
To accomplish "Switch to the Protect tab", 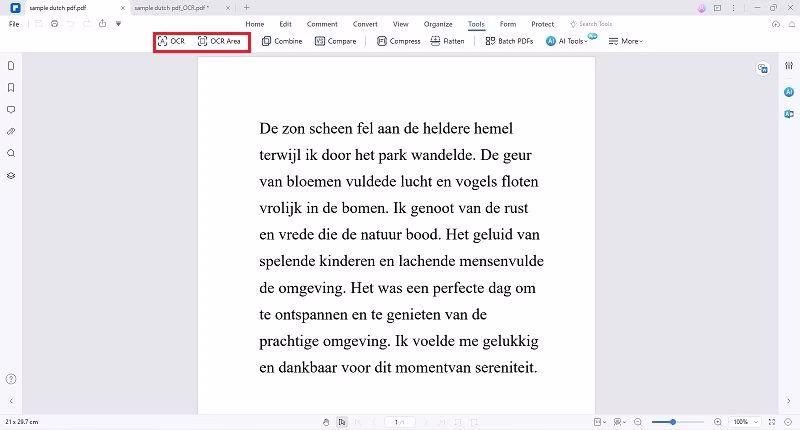I will click(x=542, y=24).
